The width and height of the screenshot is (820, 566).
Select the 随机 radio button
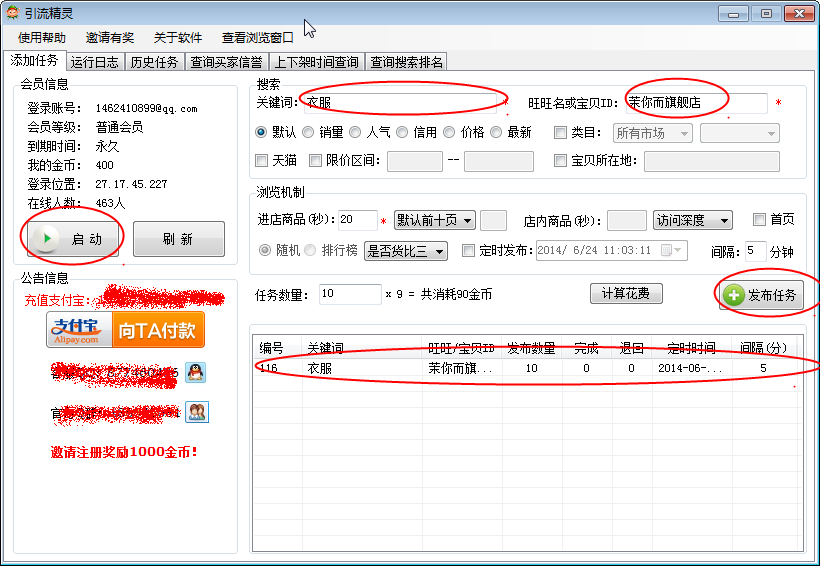265,250
